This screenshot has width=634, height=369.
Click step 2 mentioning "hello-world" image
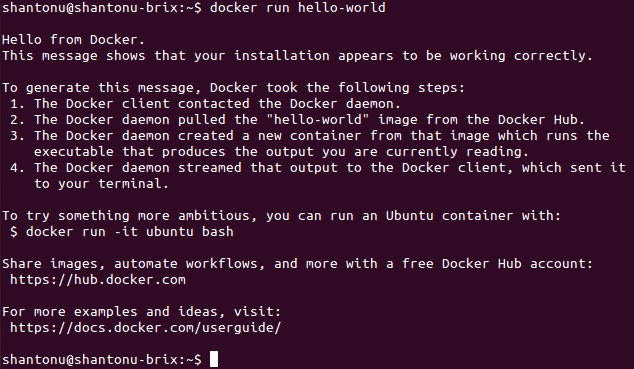(298, 120)
